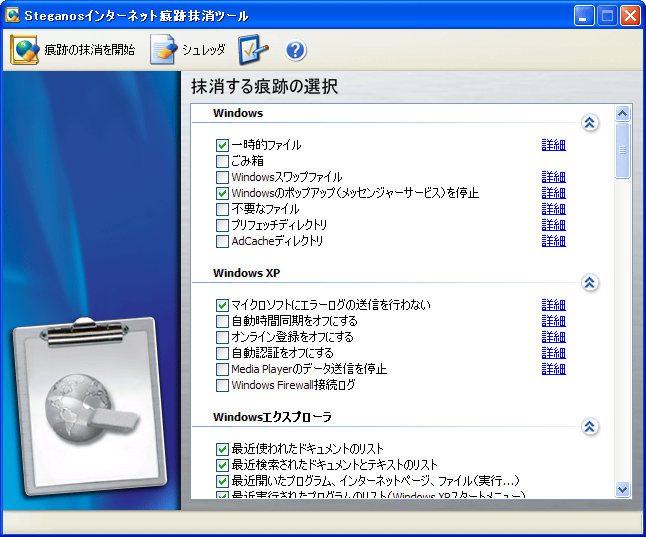
Task: Check Media Playerのデータ送信を停止
Action: [x=222, y=369]
